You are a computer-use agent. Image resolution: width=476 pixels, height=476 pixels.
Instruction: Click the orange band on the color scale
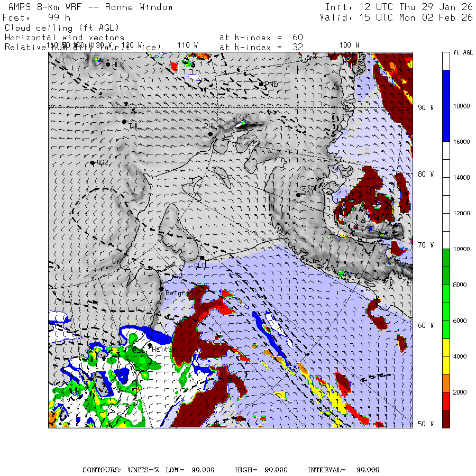click(446, 383)
